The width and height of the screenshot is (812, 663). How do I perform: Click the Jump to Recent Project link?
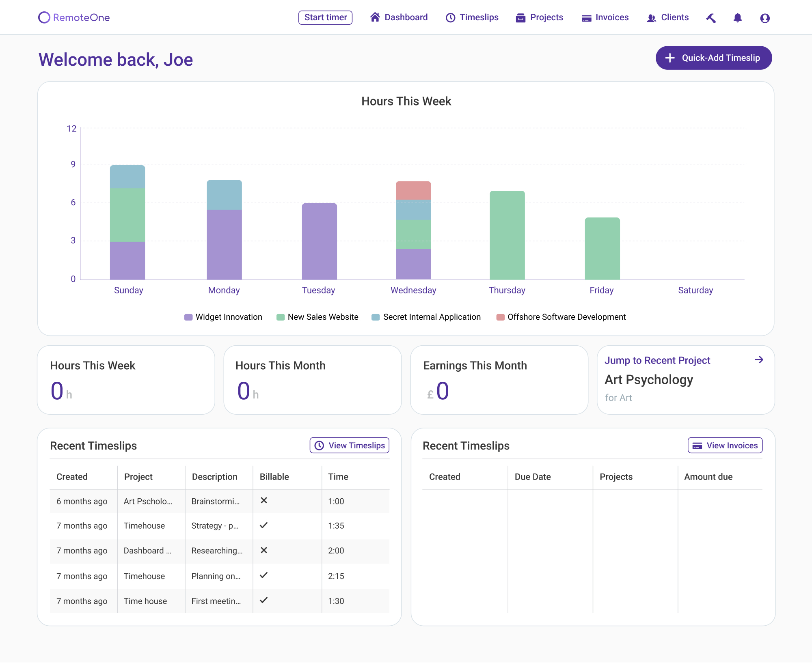tap(657, 360)
